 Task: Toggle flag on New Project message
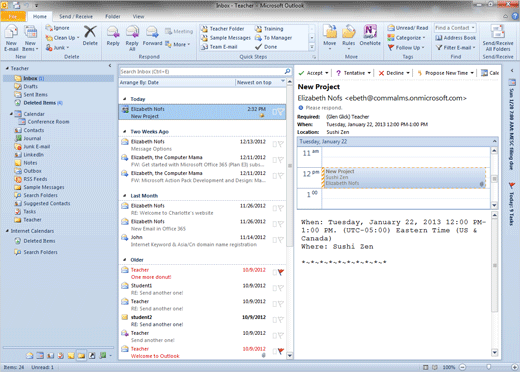(281, 112)
